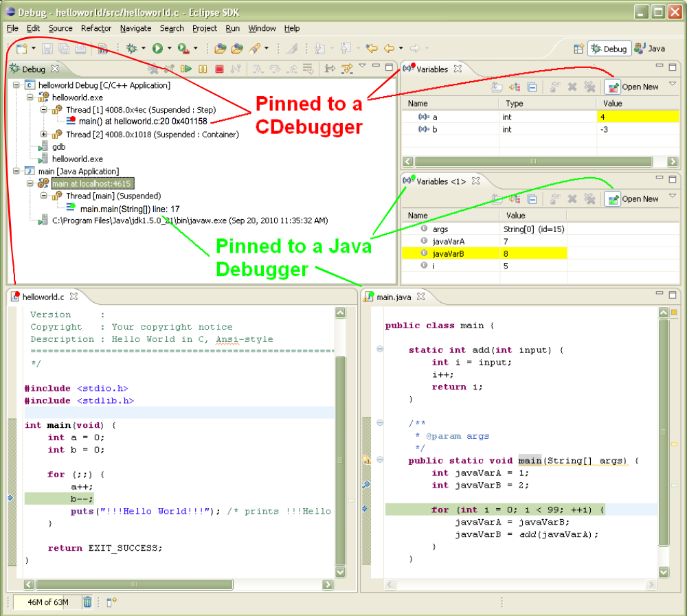Click the heap status 46M of 63M

48,602
